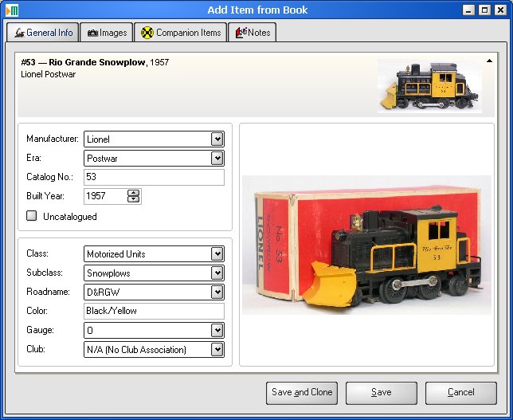Click the Cancel button
Image resolution: width=513 pixels, height=420 pixels.
[461, 393]
